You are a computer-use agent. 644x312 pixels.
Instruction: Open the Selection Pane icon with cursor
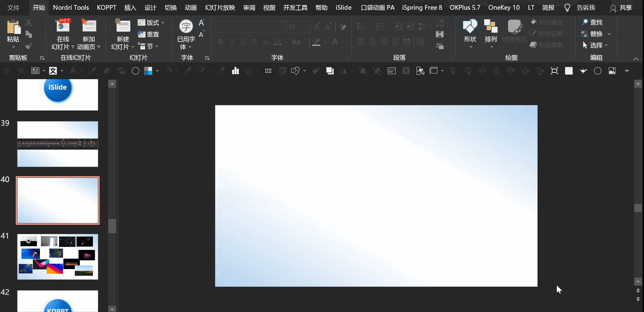tap(420, 71)
